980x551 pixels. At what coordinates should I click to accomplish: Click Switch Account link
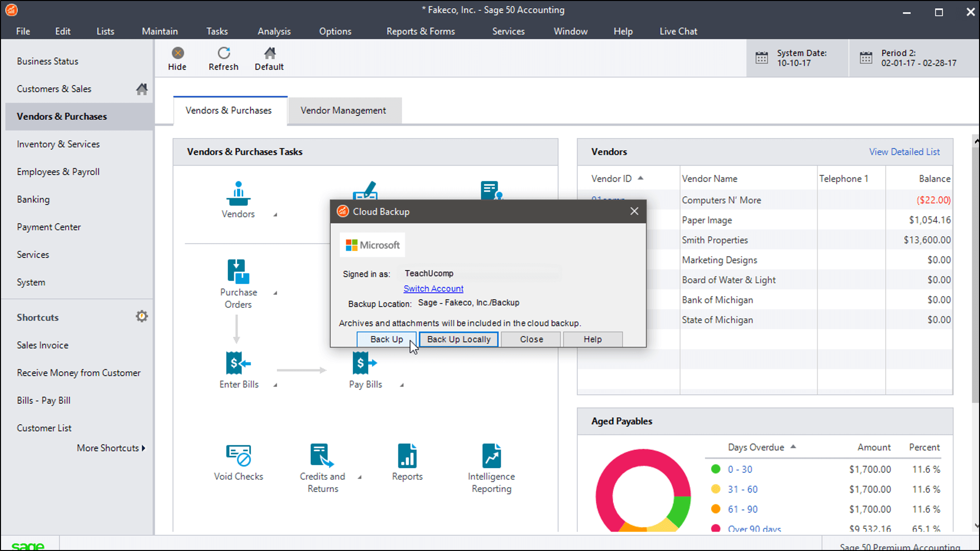pos(434,288)
